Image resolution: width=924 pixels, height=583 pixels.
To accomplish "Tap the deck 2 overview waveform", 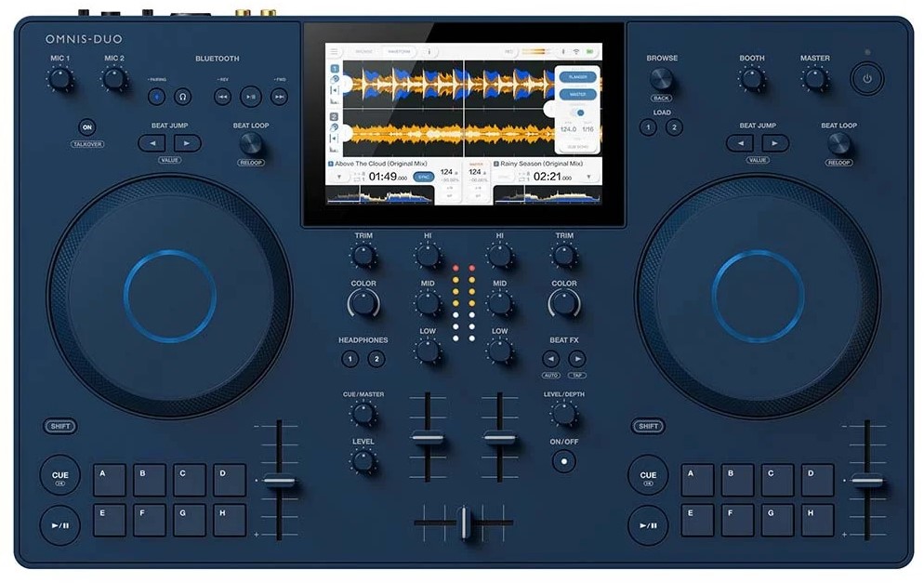I will click(548, 195).
